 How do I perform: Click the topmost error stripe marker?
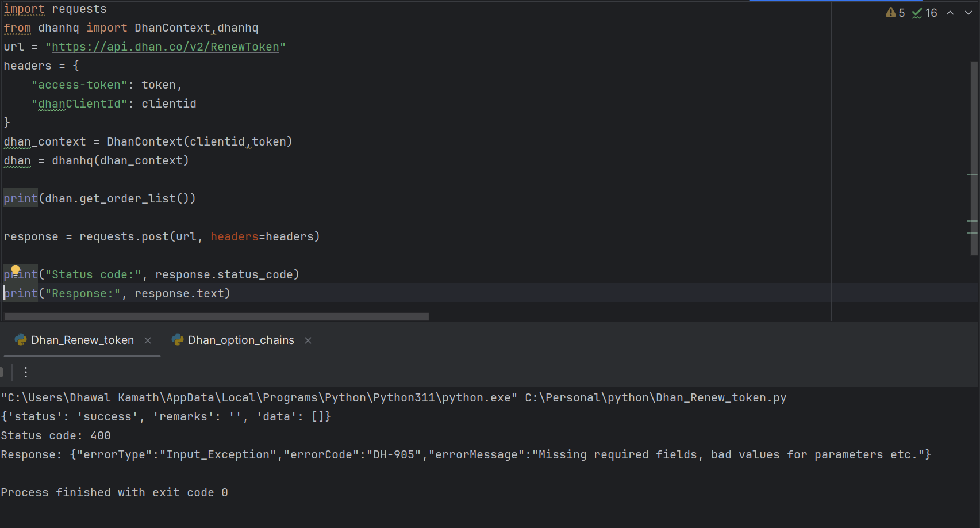[972, 174]
